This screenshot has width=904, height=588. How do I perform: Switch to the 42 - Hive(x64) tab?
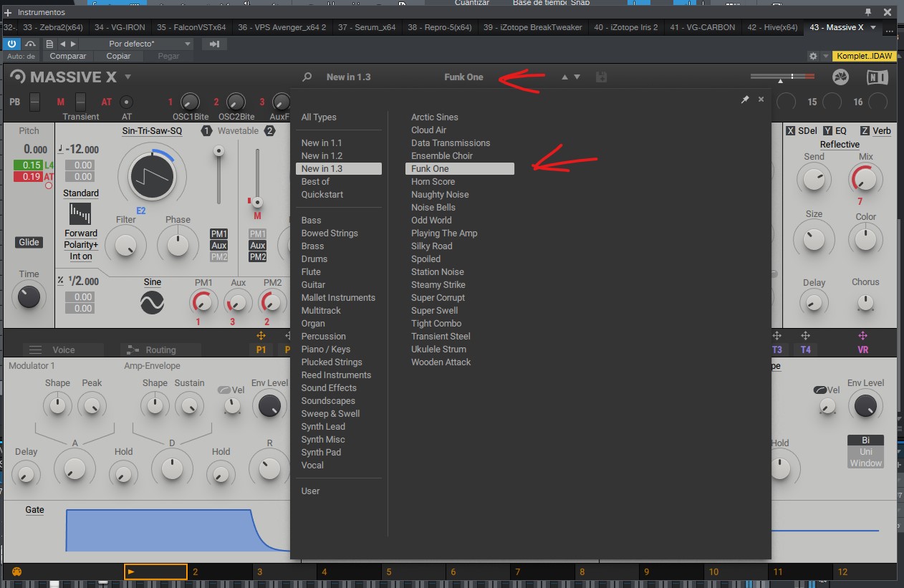(772, 27)
